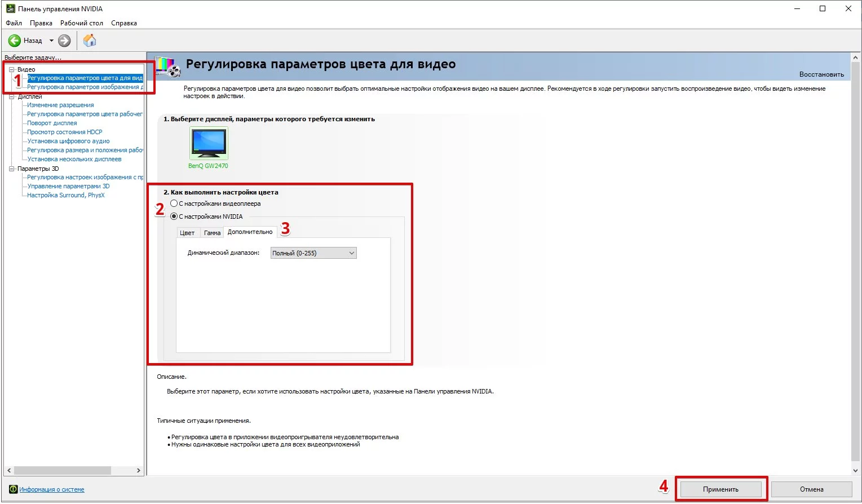Click the NVIDIA app icon in title bar
The image size is (862, 504).
pos(10,9)
